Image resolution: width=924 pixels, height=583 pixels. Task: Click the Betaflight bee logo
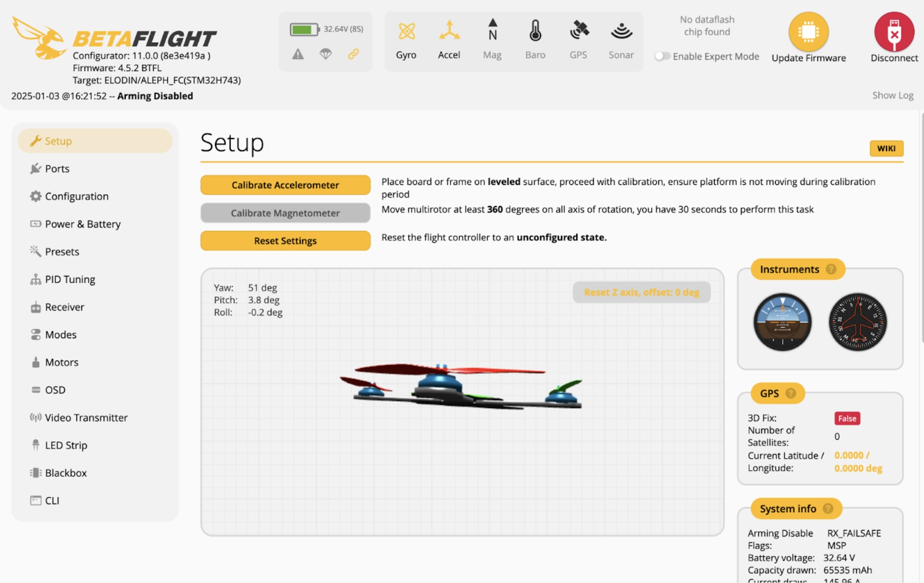coord(39,38)
